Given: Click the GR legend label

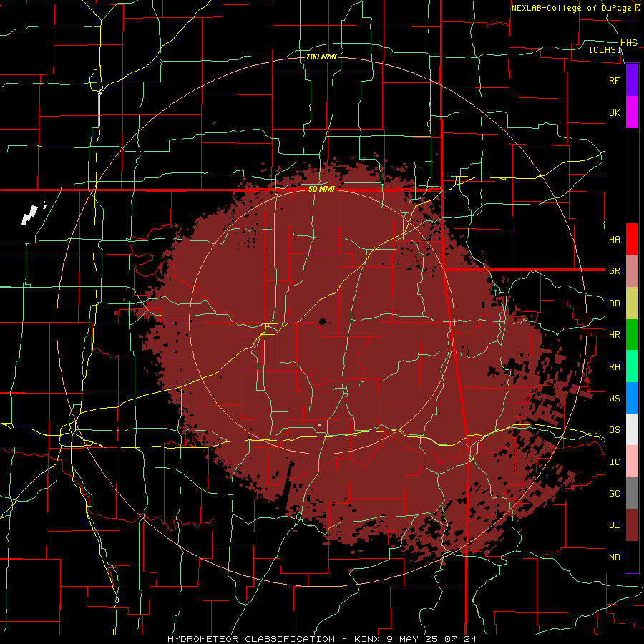Looking at the screenshot, I should 614,271.
